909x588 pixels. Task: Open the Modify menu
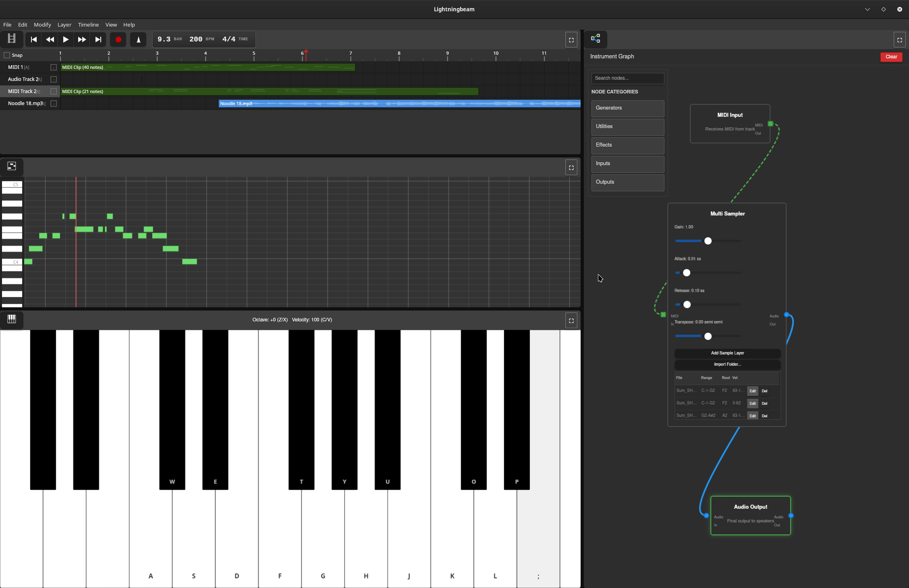[42, 25]
